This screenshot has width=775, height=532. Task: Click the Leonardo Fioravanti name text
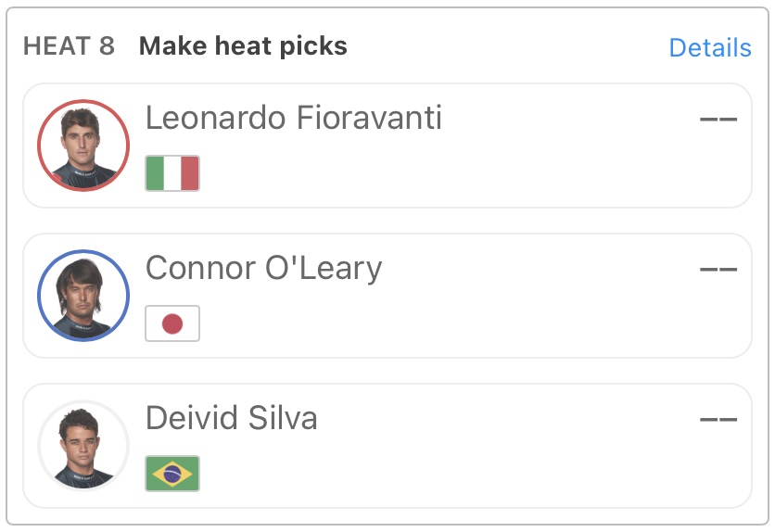click(294, 118)
